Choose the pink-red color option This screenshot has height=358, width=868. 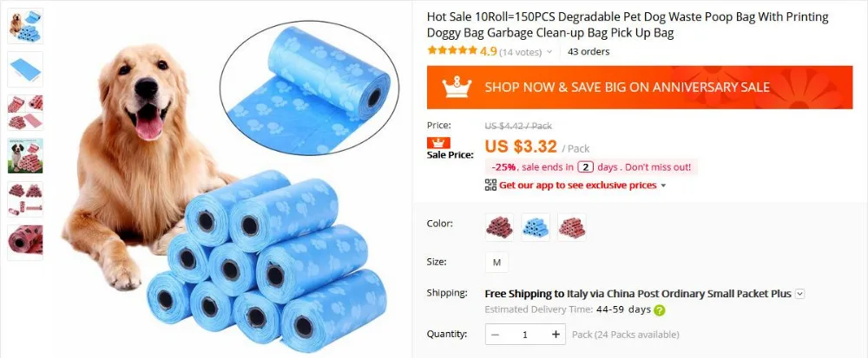click(x=572, y=227)
